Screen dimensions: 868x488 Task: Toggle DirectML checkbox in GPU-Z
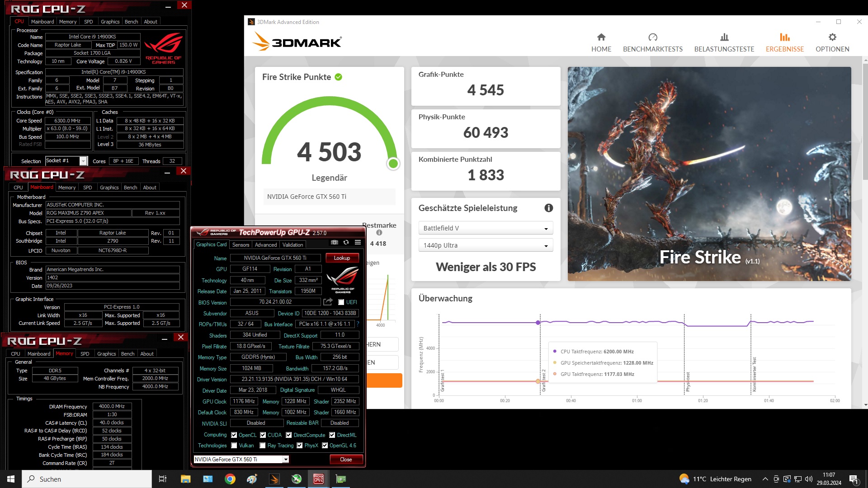332,435
